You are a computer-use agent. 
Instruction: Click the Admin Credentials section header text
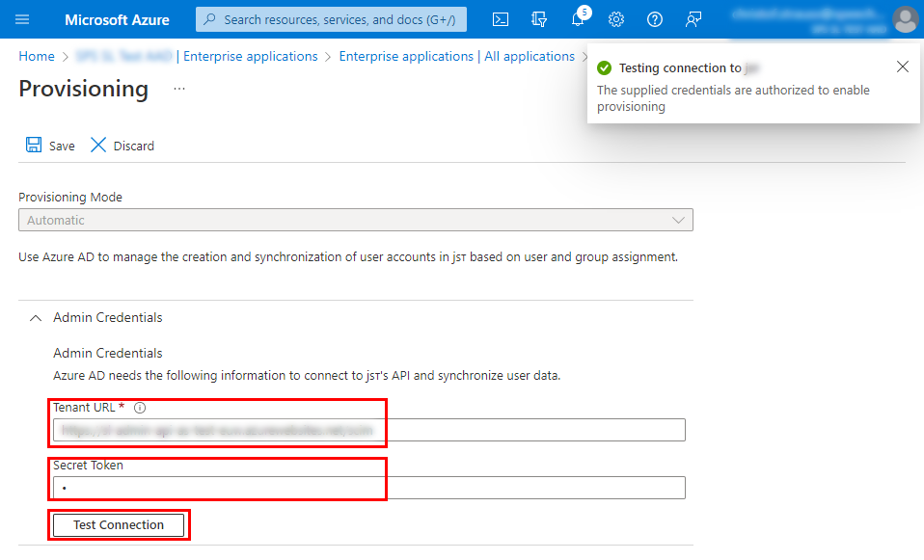coord(108,317)
